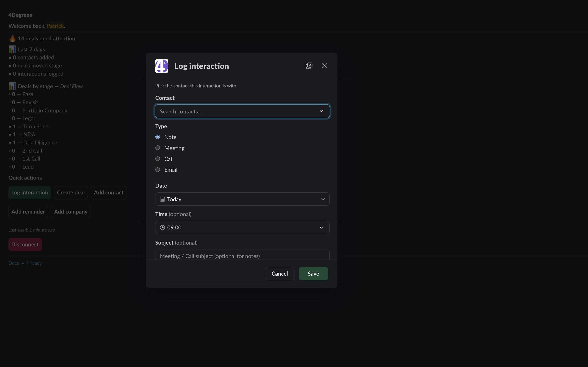Click the 'Deal Flow' italic pipeline name
This screenshot has height=367, width=588.
coord(71,86)
